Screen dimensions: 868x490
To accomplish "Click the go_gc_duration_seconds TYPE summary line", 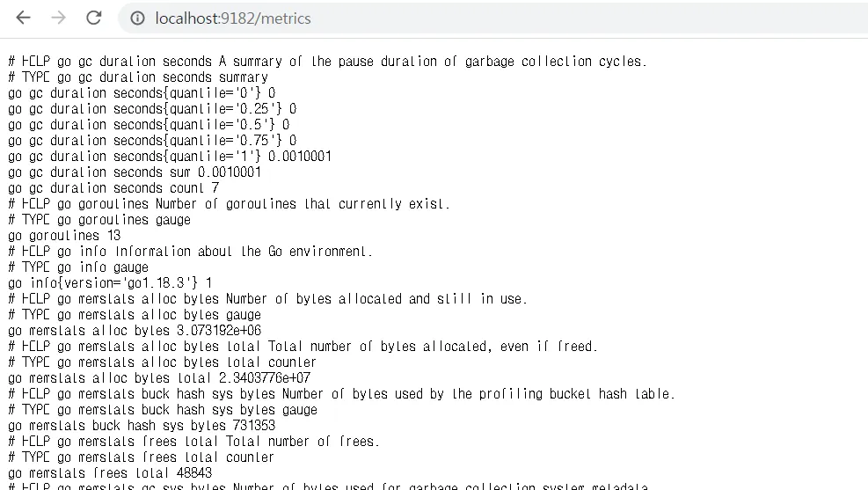I will [138, 77].
